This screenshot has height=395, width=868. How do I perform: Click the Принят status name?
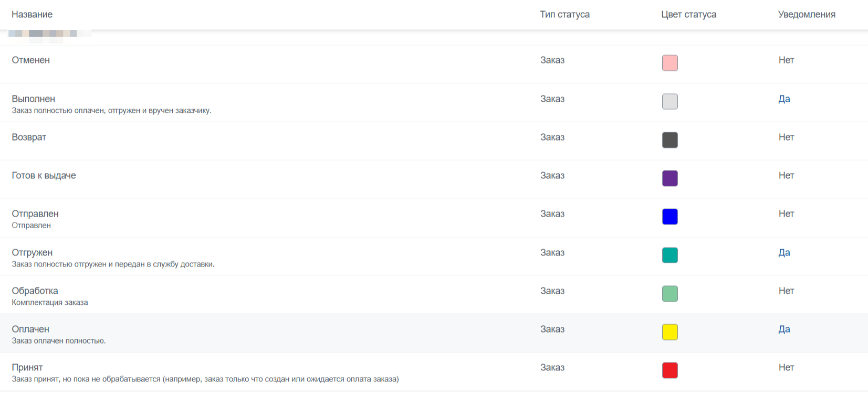[x=27, y=367]
